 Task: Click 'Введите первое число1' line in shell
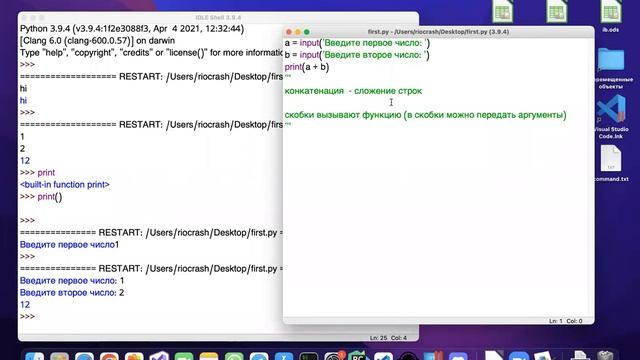(x=69, y=245)
